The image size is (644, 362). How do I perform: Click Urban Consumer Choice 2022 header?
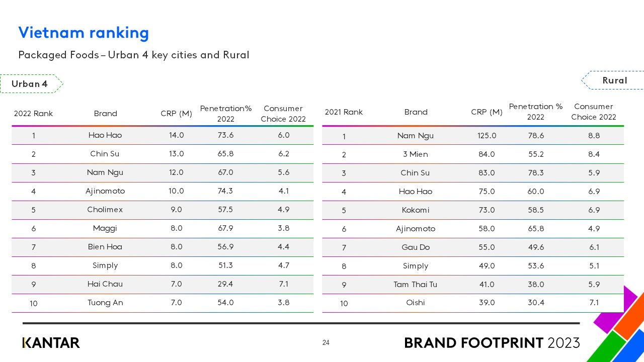pyautogui.click(x=283, y=114)
